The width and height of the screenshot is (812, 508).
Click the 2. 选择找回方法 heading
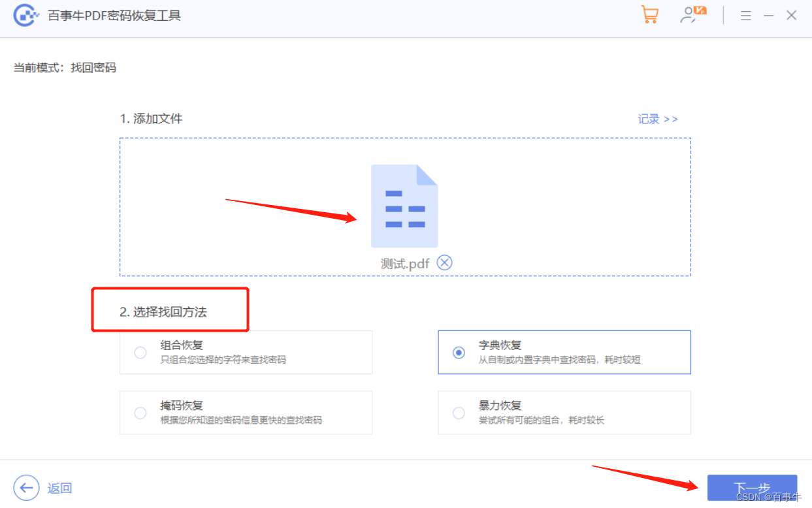point(163,312)
